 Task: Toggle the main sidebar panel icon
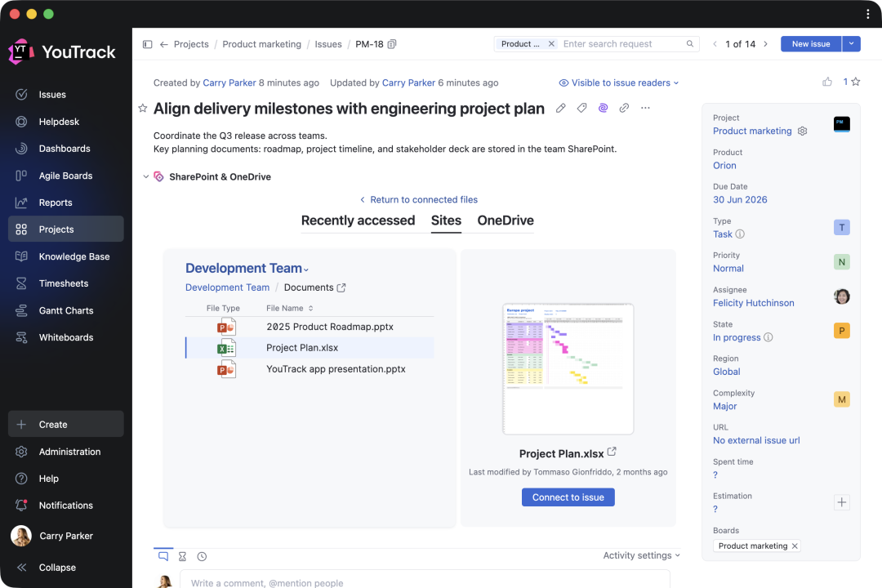(147, 44)
